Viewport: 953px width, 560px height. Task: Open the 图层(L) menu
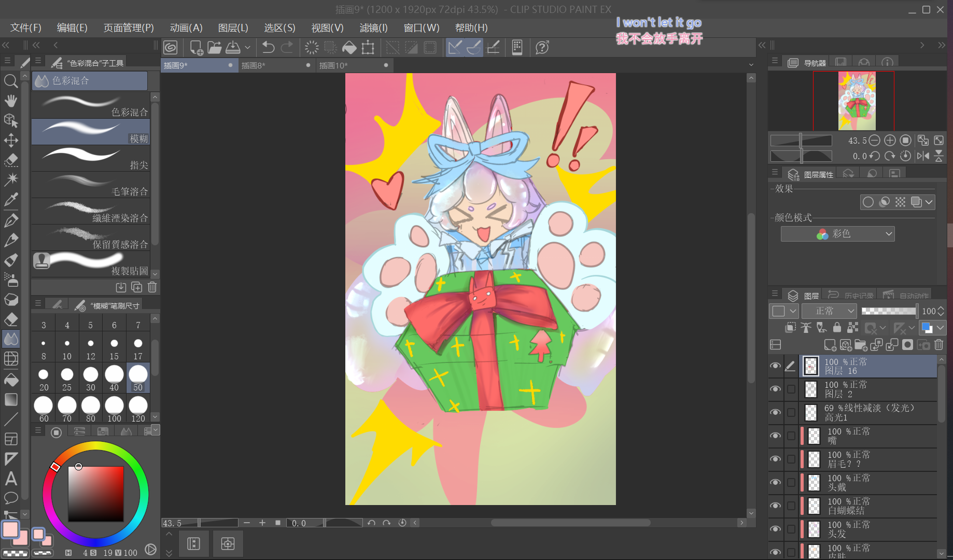pos(233,27)
